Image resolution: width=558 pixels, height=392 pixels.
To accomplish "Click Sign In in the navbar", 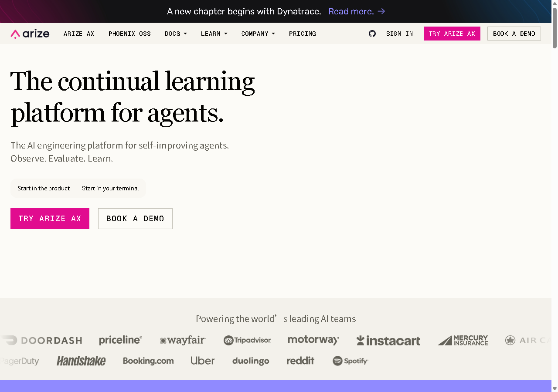I will tap(399, 34).
